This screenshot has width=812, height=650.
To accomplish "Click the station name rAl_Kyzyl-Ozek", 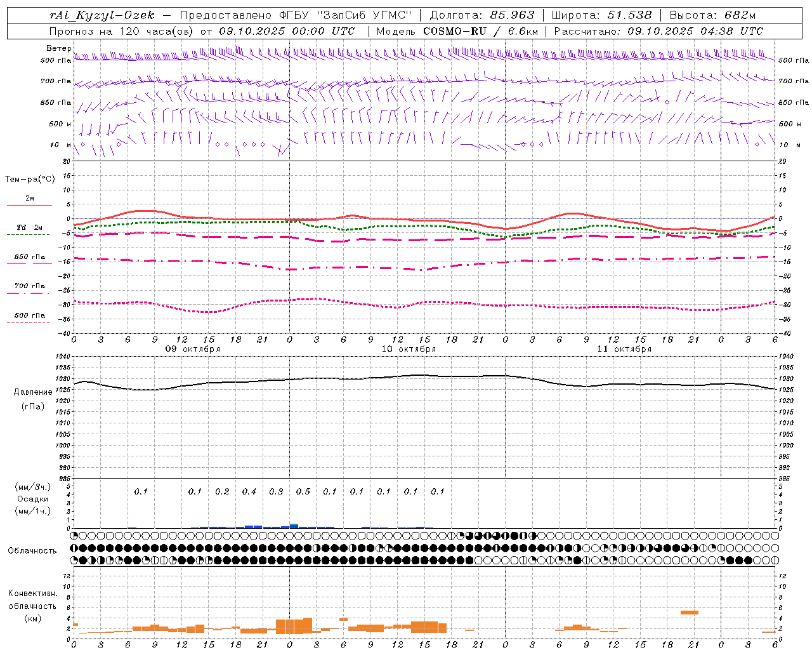I will (x=102, y=15).
